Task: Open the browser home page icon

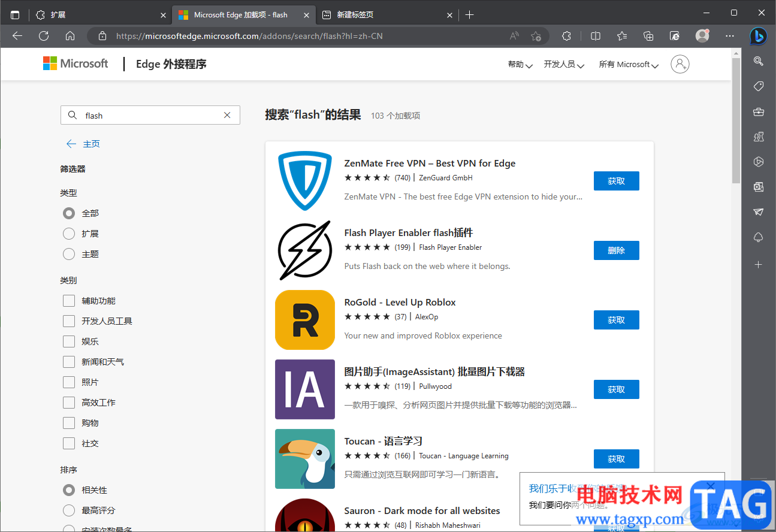Action: click(70, 36)
